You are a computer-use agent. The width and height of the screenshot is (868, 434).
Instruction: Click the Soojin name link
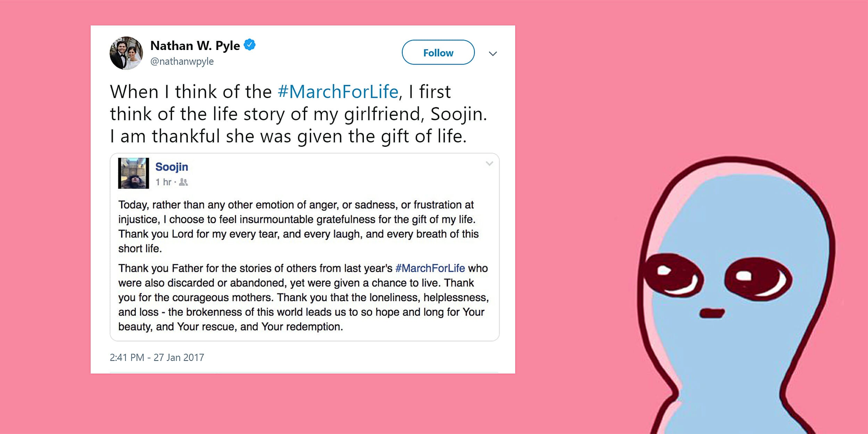click(172, 167)
